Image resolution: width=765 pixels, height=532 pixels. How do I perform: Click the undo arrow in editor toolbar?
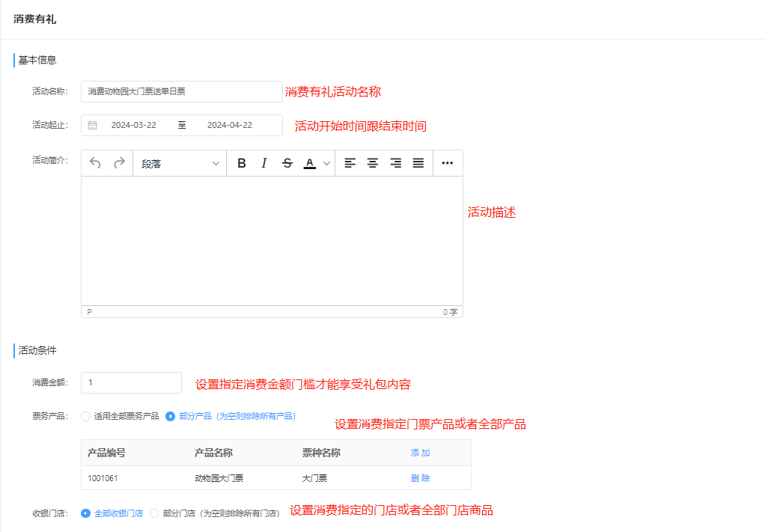(95, 163)
